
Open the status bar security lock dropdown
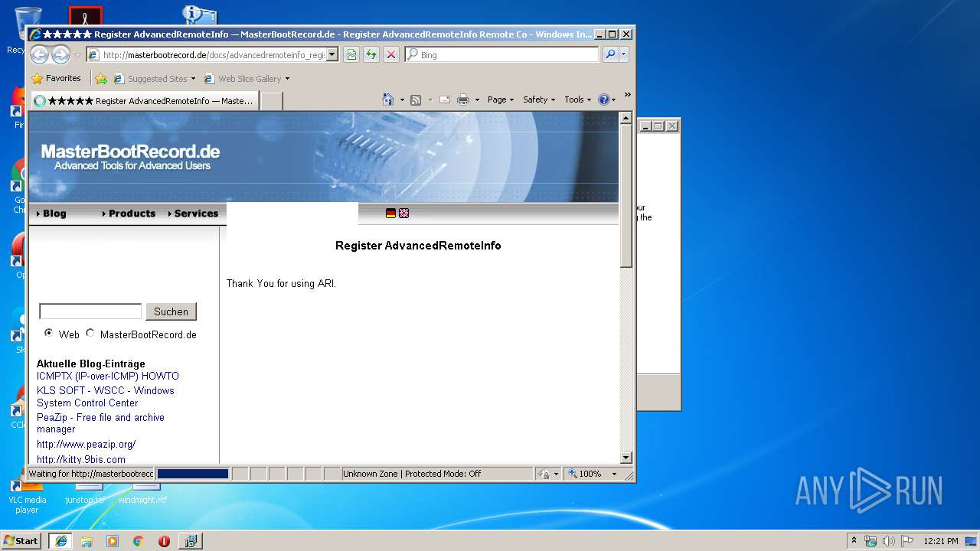(548, 474)
